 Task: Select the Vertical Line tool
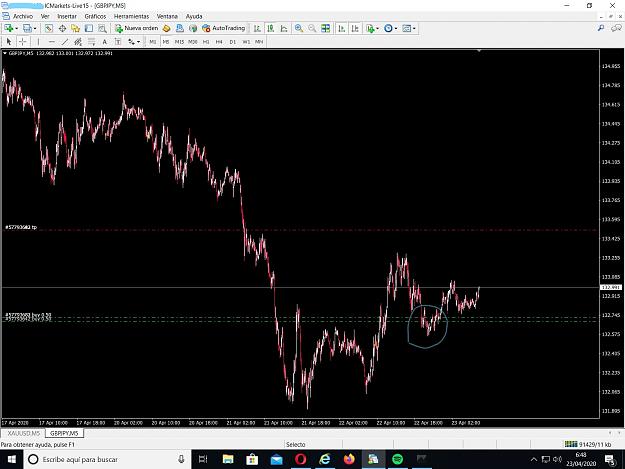click(38, 41)
